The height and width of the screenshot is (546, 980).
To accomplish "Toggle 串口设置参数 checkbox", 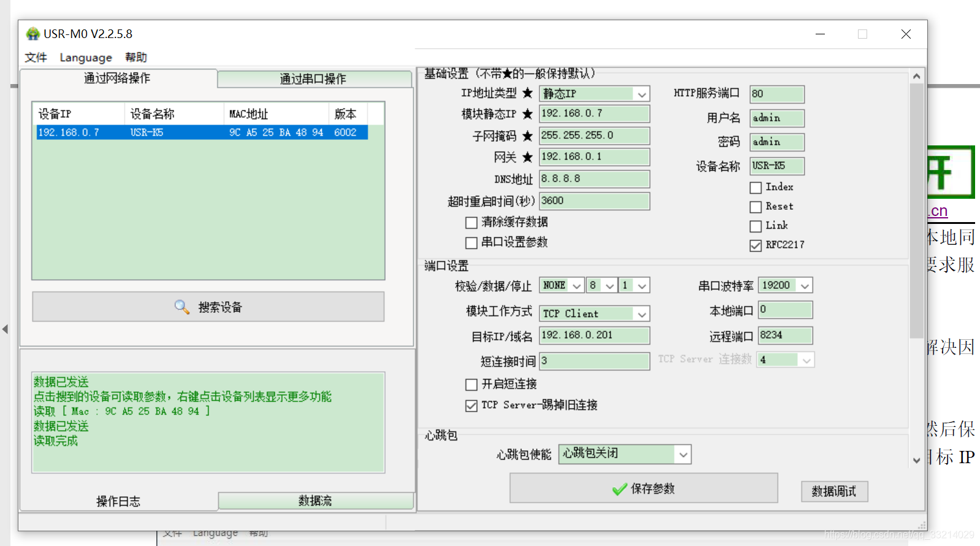I will (x=471, y=243).
